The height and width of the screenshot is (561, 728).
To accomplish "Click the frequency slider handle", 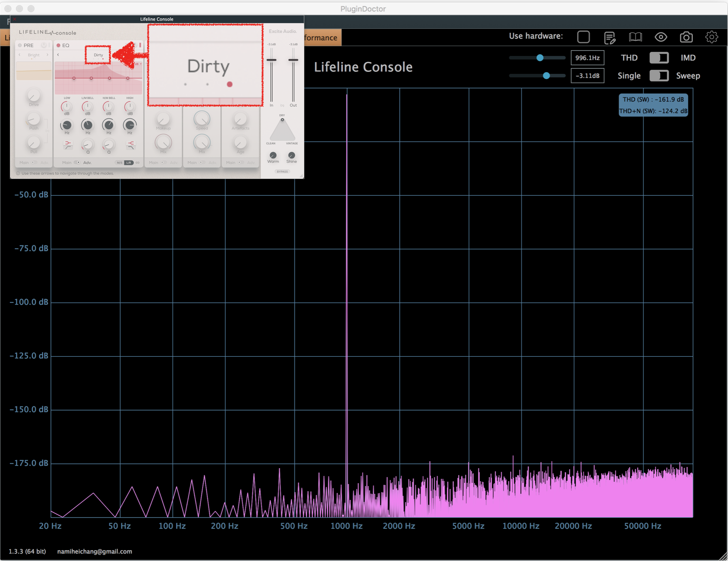I will (x=540, y=58).
